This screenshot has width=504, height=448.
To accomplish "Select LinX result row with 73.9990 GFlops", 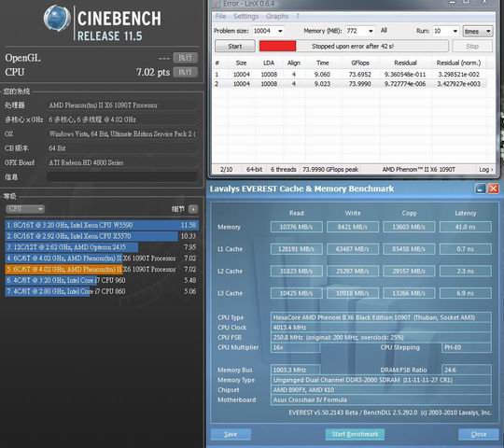I will pyautogui.click(x=349, y=84).
